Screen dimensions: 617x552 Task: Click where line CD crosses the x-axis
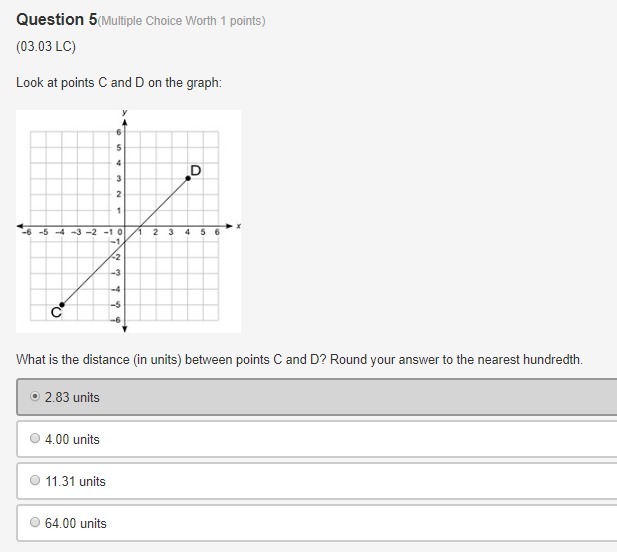coord(140,226)
